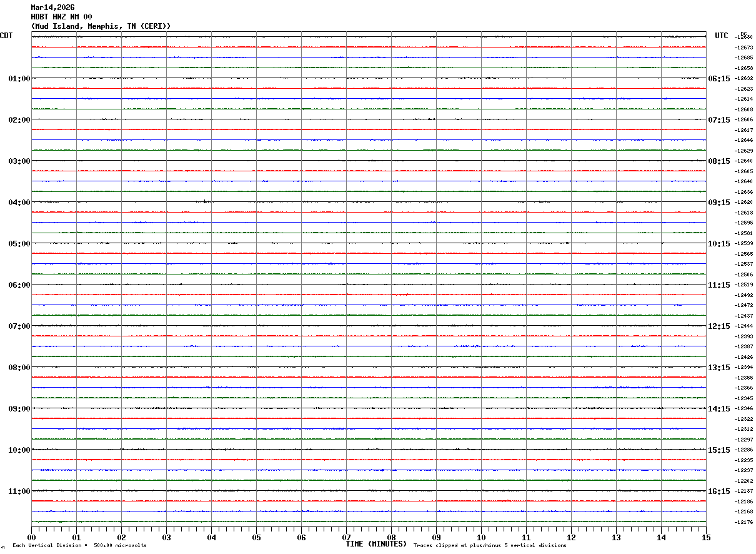The width and height of the screenshot is (756, 554).
Task: Click the '11:00' CDT time label
Action: point(19,491)
